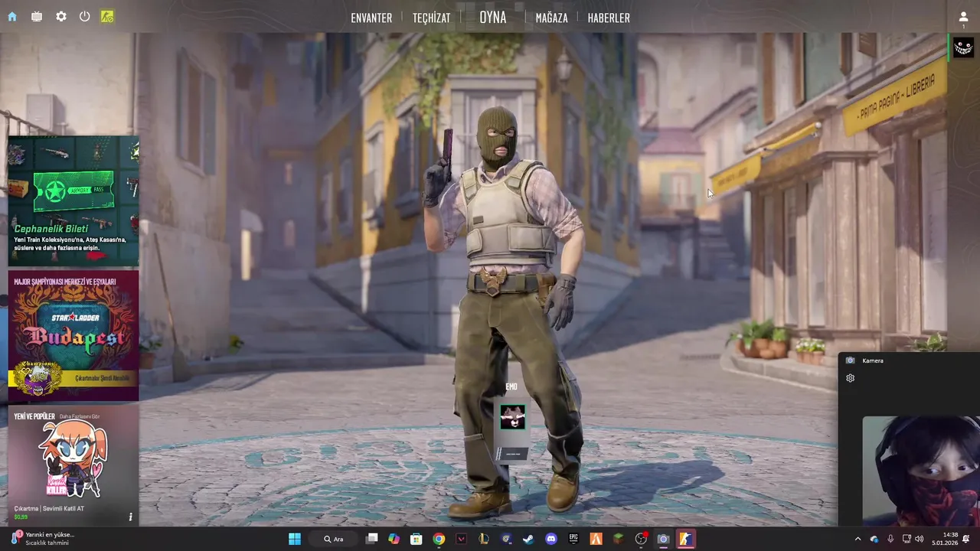Open the friends list person icon

coord(963,16)
